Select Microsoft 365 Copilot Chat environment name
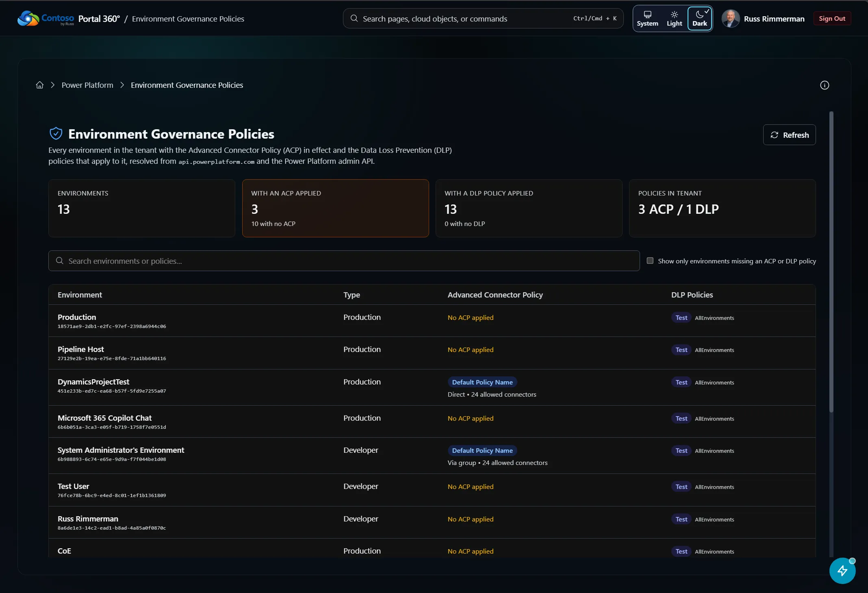This screenshot has height=593, width=868. tap(104, 418)
